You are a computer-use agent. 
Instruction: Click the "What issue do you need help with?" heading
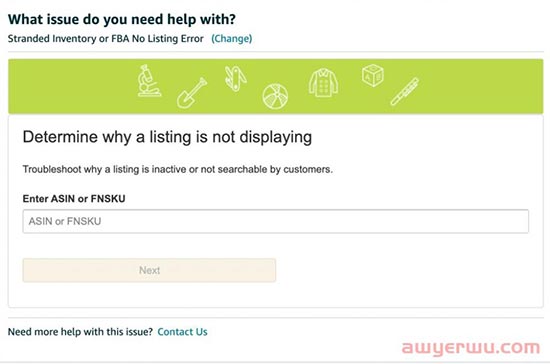tap(122, 19)
